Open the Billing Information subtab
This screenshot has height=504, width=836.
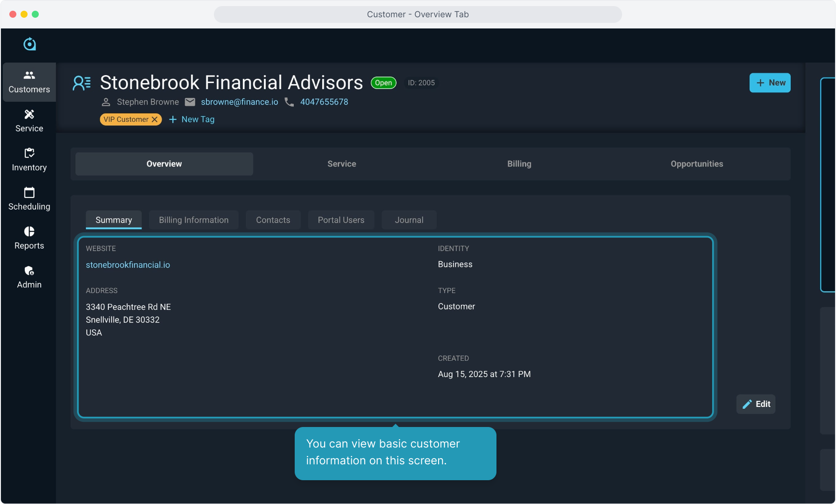point(193,220)
